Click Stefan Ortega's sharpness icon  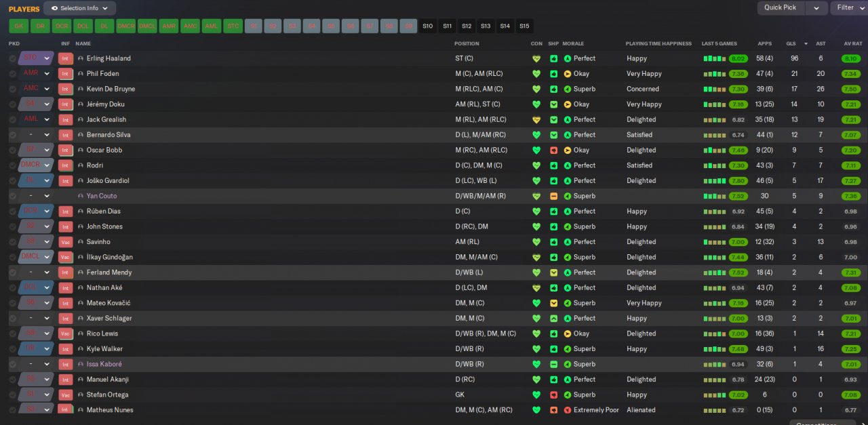point(553,395)
